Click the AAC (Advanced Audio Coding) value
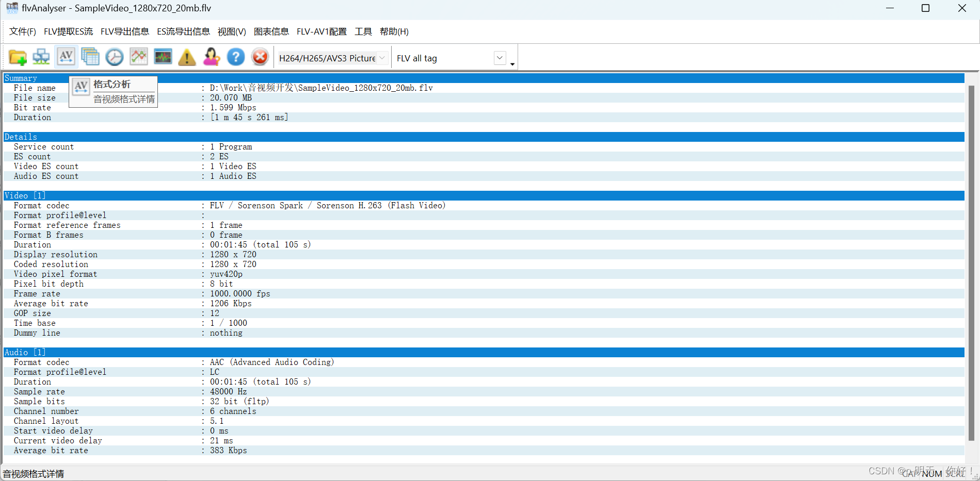The height and width of the screenshot is (481, 980). click(272, 362)
